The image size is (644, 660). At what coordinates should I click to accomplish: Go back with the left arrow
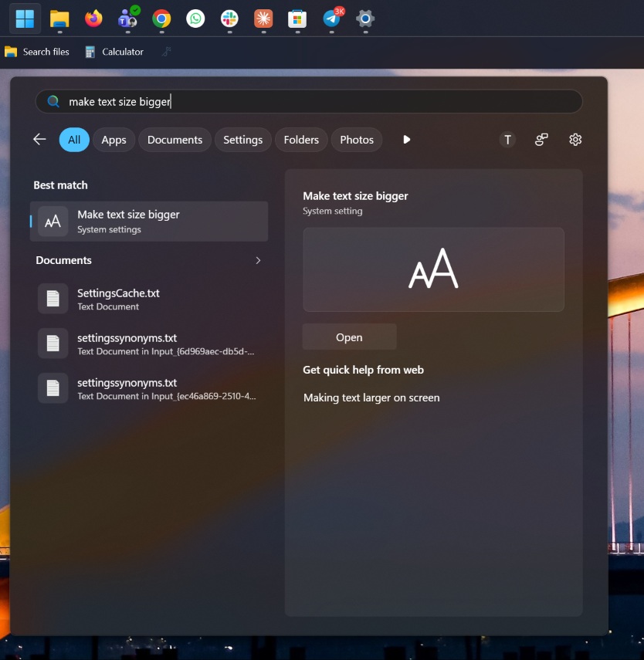[39, 139]
